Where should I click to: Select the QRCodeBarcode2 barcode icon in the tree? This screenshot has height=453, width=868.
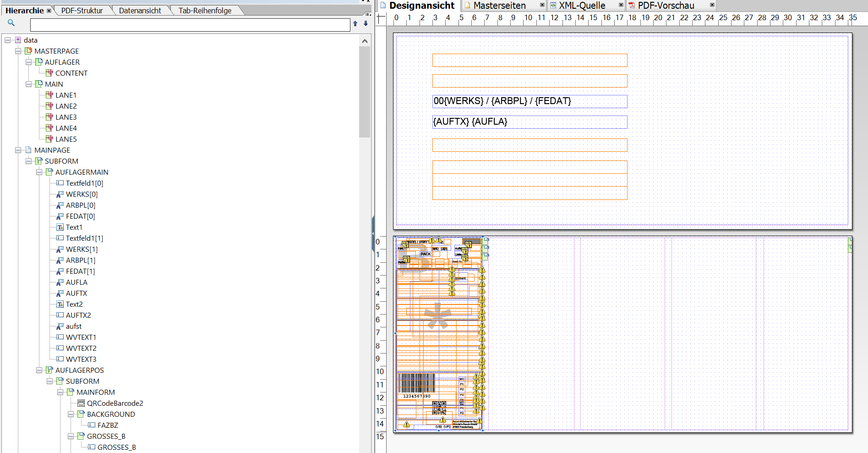pos(81,403)
